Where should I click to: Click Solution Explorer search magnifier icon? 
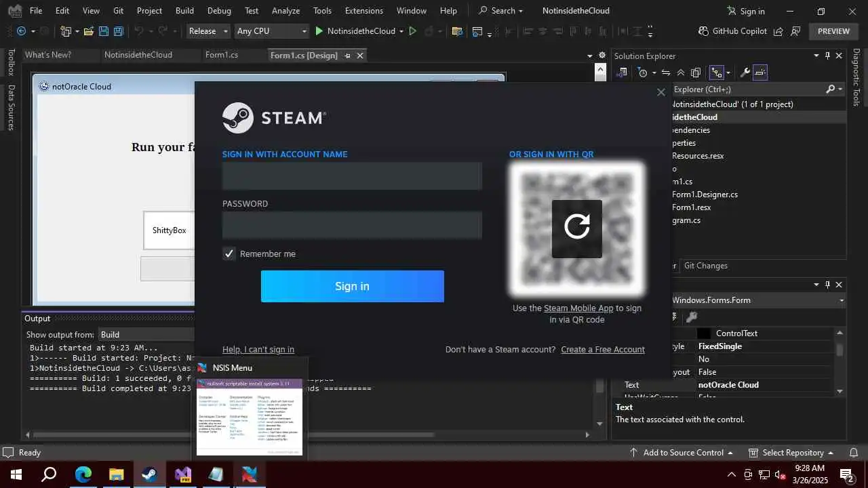point(831,89)
